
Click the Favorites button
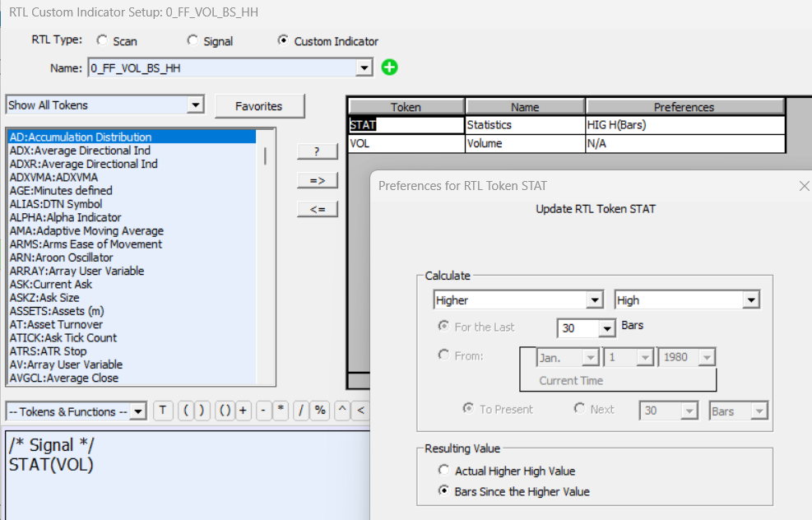258,106
